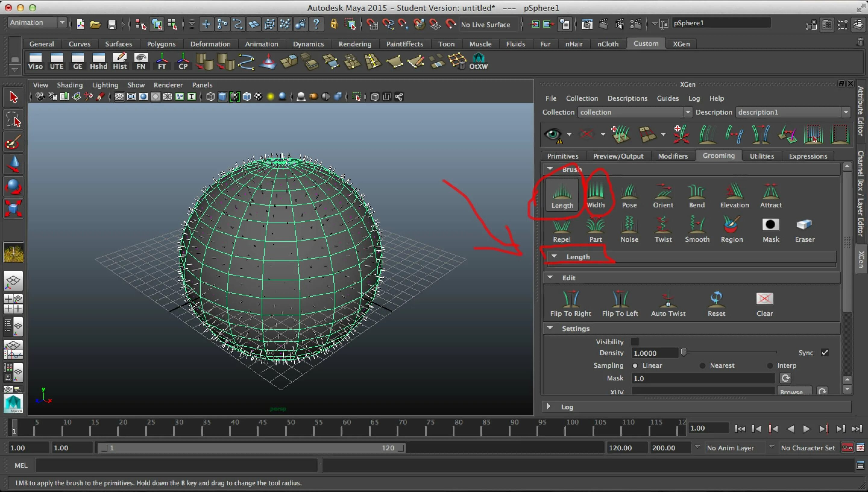868x492 pixels.
Task: Choose the Twist brush
Action: (663, 230)
